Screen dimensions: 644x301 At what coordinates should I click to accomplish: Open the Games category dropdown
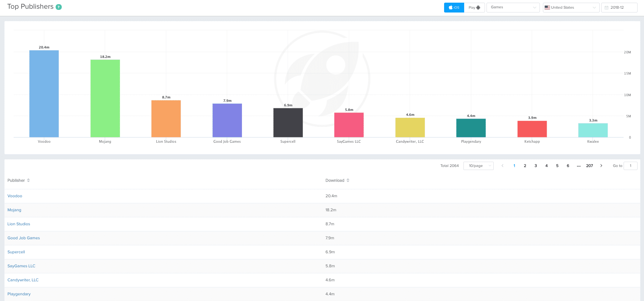[513, 8]
